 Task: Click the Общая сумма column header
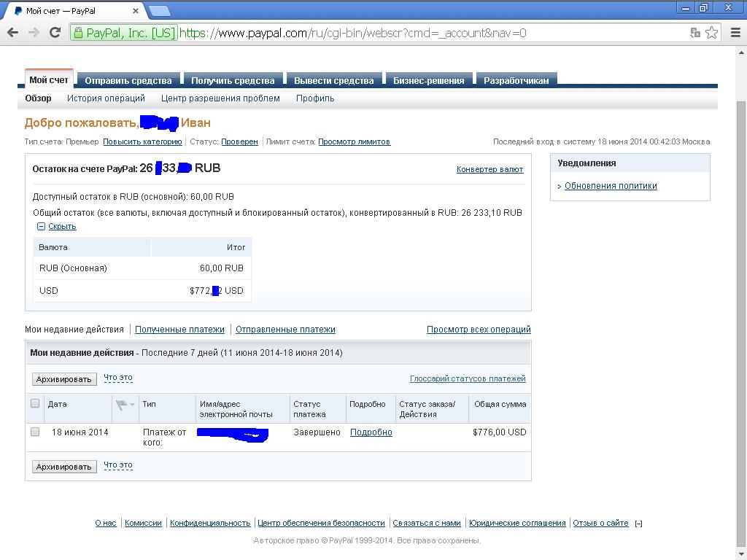500,404
